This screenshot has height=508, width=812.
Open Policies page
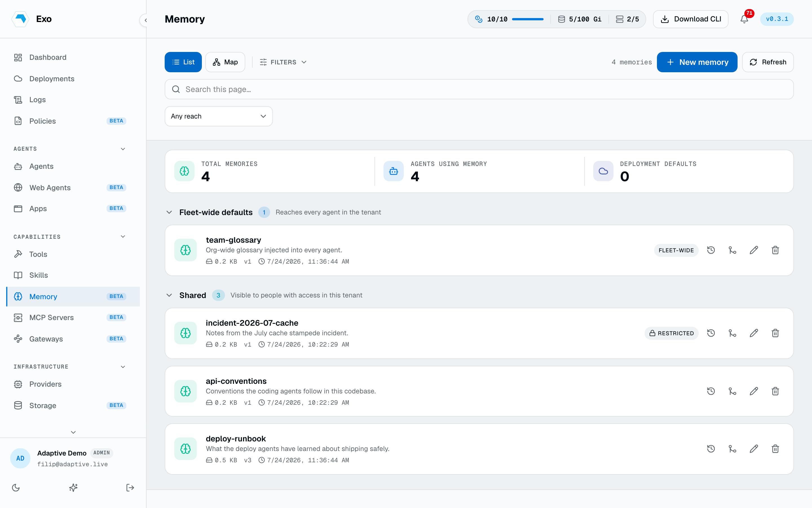tap(73, 121)
